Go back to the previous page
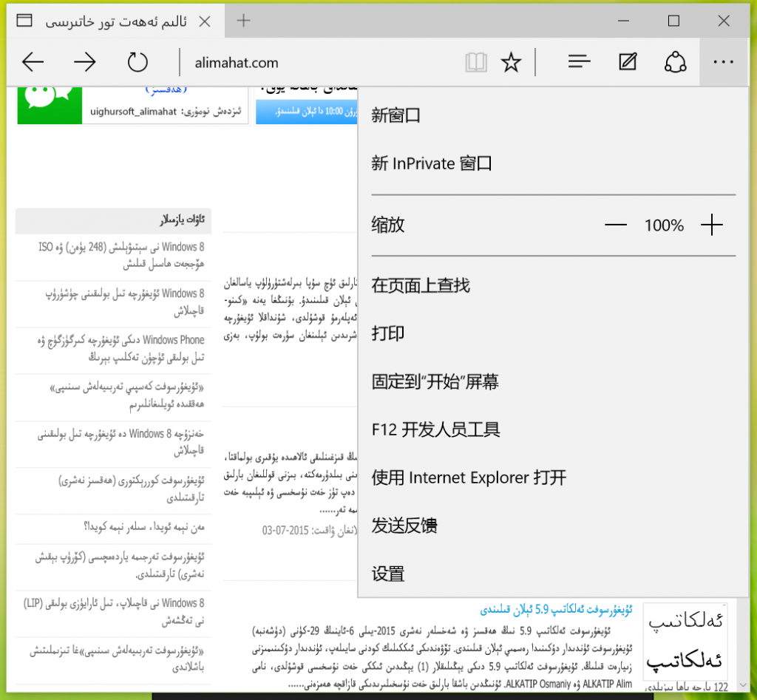The width and height of the screenshot is (757, 700). coord(33,62)
